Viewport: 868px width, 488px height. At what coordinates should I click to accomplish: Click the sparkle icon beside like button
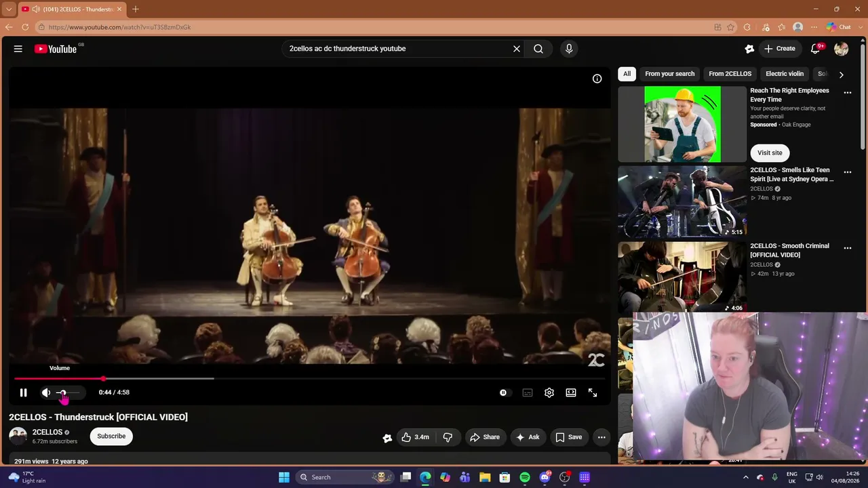(x=387, y=438)
